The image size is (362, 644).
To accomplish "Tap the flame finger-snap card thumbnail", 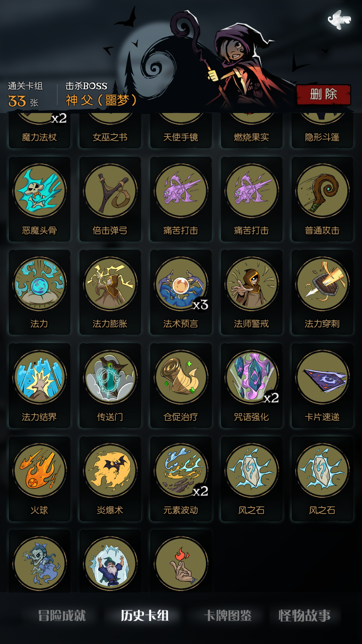I will (181, 564).
